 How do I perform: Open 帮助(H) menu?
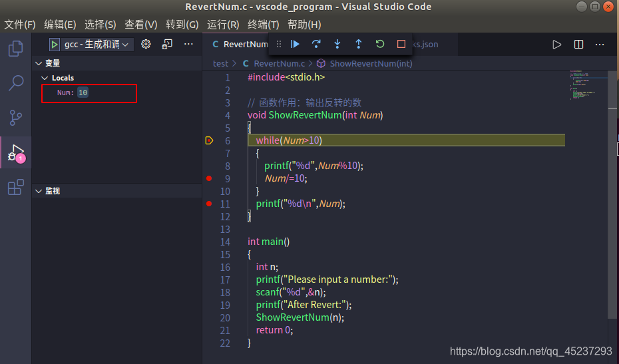(x=304, y=25)
